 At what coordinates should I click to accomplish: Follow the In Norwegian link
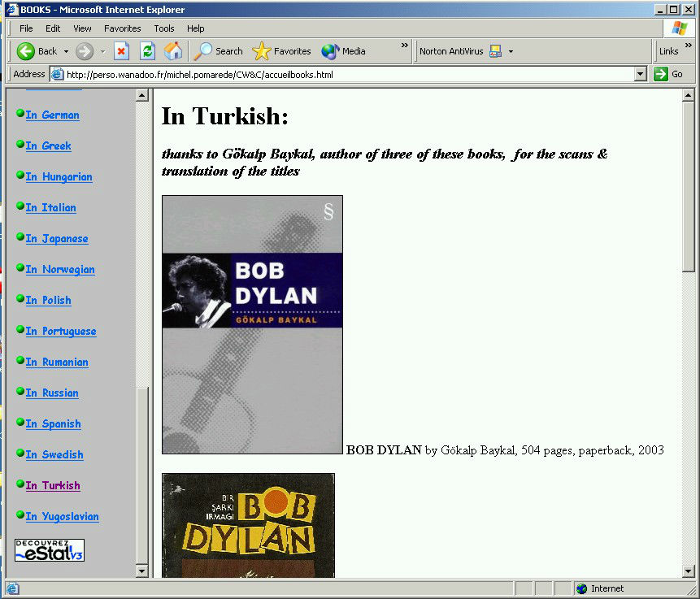[60, 270]
